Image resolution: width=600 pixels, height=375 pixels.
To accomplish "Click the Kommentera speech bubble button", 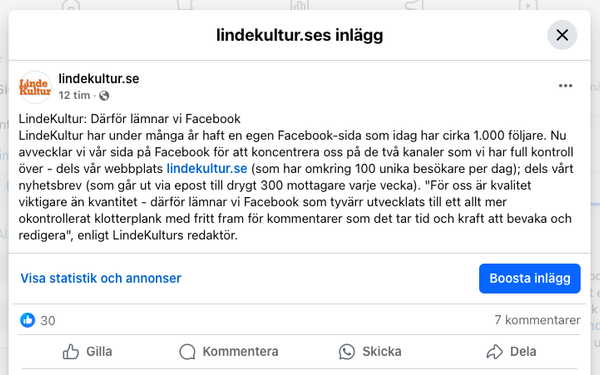I will tap(229, 351).
